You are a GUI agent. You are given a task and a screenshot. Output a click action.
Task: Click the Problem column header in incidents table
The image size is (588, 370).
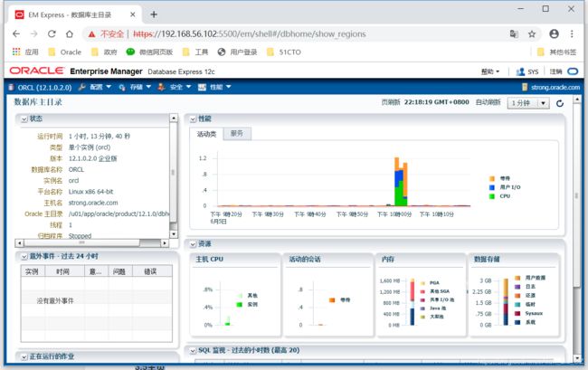(x=120, y=271)
